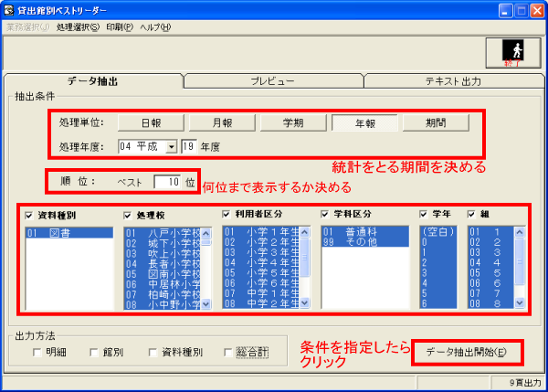The height and width of the screenshot is (392, 548).
Task: Select (空白) in 学年 list
Action: coord(437,232)
